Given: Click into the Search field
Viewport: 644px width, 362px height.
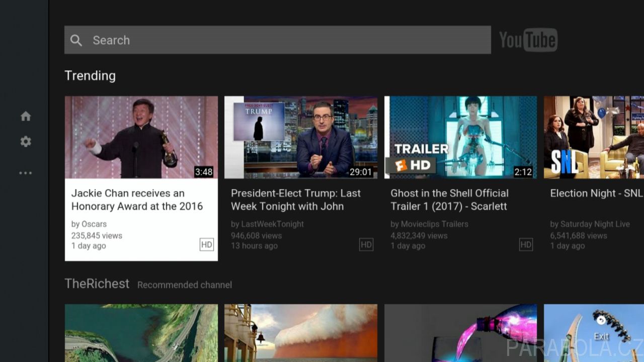Looking at the screenshot, I should pyautogui.click(x=278, y=40).
